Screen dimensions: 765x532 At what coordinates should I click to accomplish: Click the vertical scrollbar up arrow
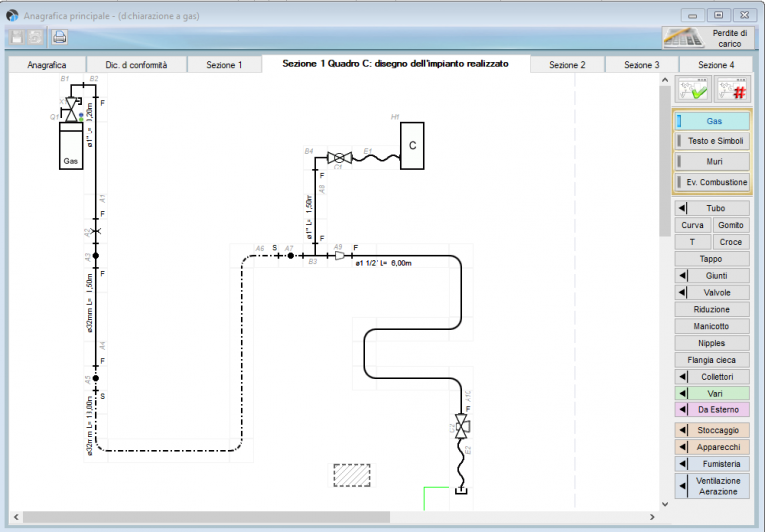click(x=665, y=80)
